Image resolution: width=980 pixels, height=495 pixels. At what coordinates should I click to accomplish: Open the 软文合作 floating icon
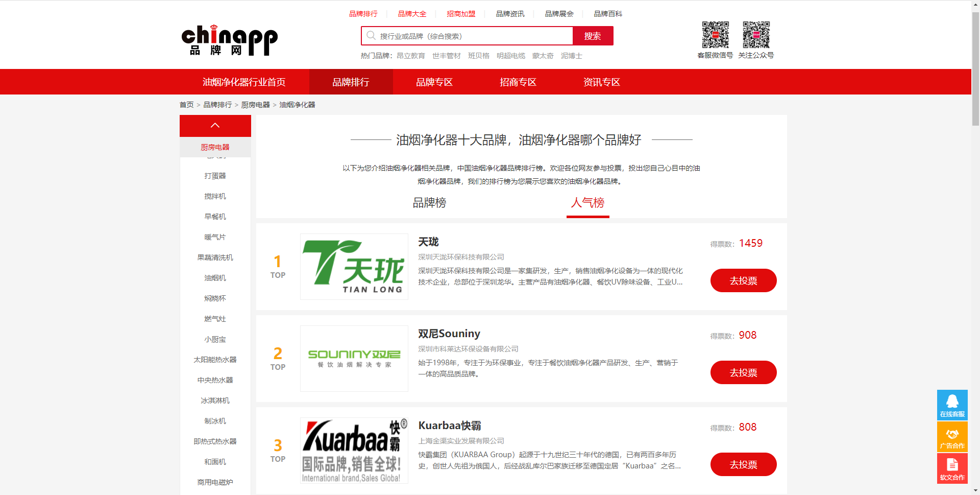[952, 468]
